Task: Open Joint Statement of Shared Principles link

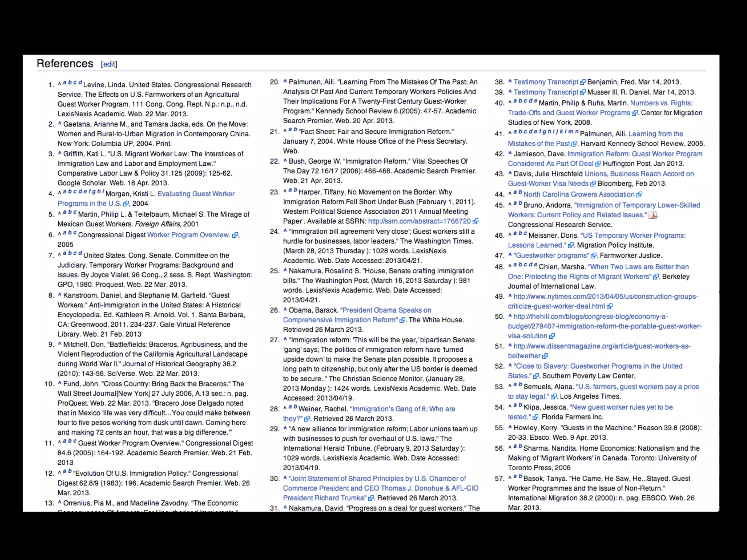Action: point(377,478)
